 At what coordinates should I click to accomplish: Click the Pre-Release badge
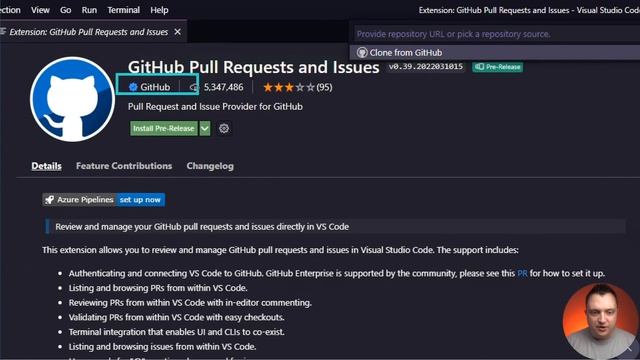498,67
